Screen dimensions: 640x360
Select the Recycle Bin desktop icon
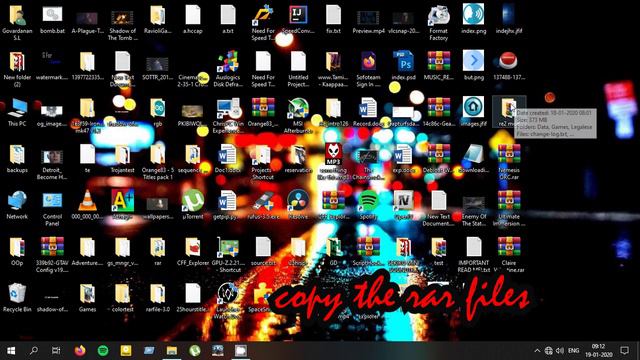click(x=17, y=298)
